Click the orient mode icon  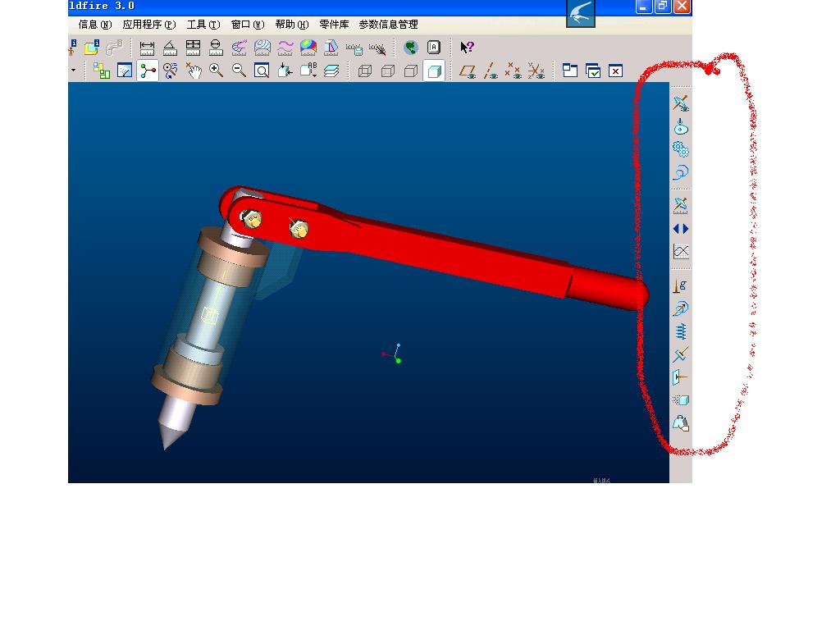click(x=171, y=71)
